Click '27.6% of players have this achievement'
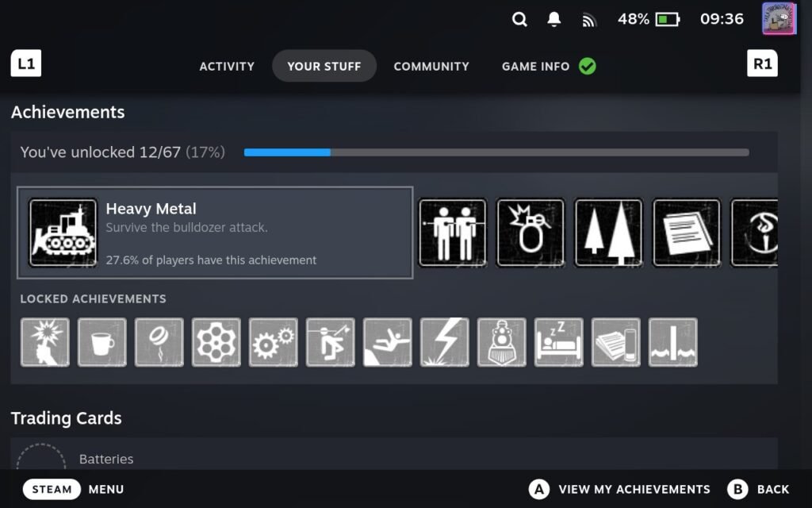The height and width of the screenshot is (508, 812). click(x=211, y=260)
